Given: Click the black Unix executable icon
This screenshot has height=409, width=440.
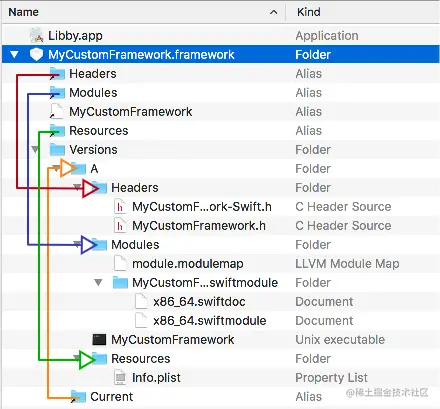Looking at the screenshot, I should [99, 339].
